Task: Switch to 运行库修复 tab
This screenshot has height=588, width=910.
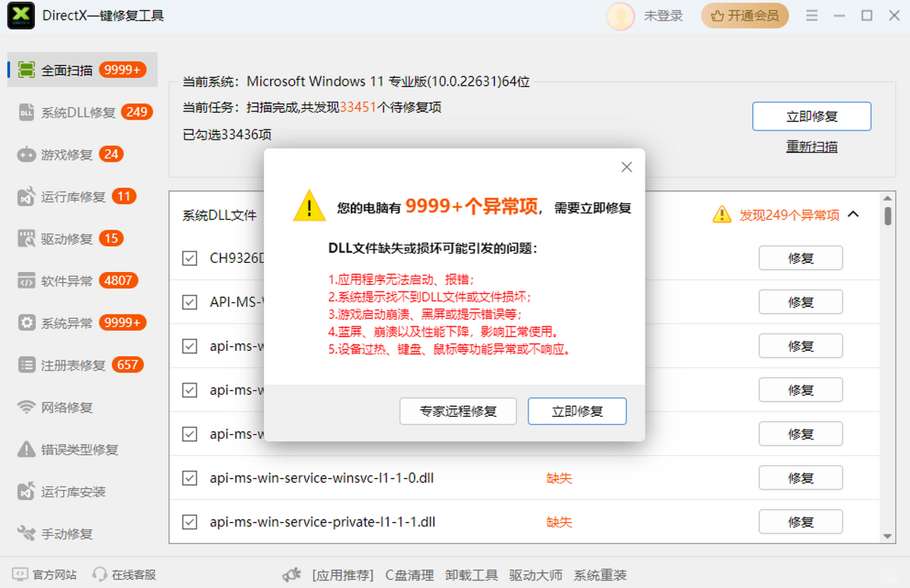Action: coord(82,197)
